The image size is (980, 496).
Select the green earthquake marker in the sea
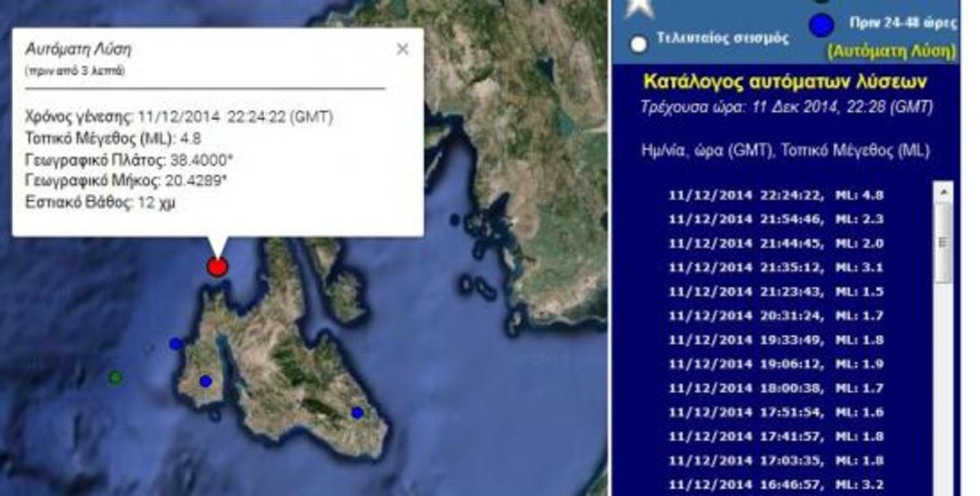[x=116, y=377]
